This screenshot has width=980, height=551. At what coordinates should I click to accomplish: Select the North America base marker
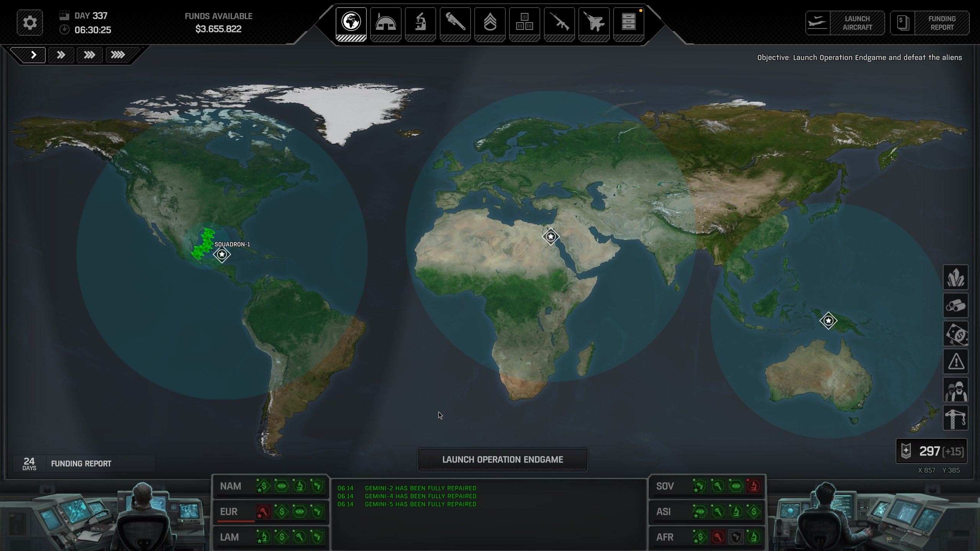(x=222, y=254)
